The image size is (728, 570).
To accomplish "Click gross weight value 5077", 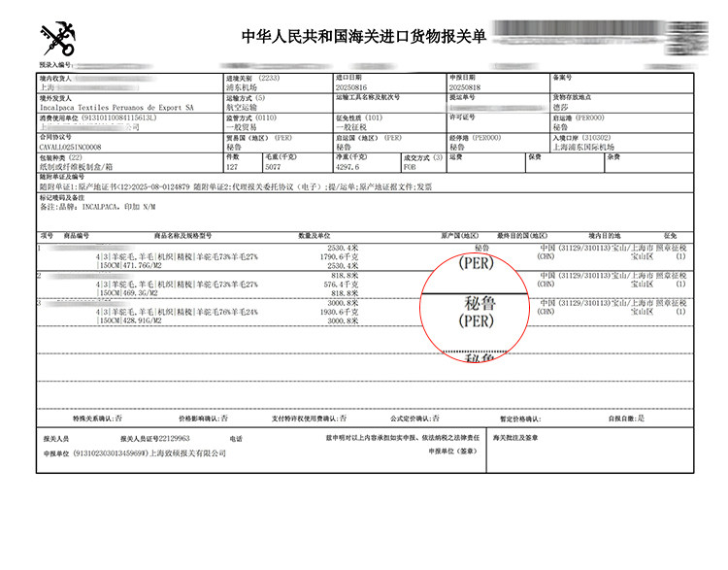I will click(x=273, y=167).
